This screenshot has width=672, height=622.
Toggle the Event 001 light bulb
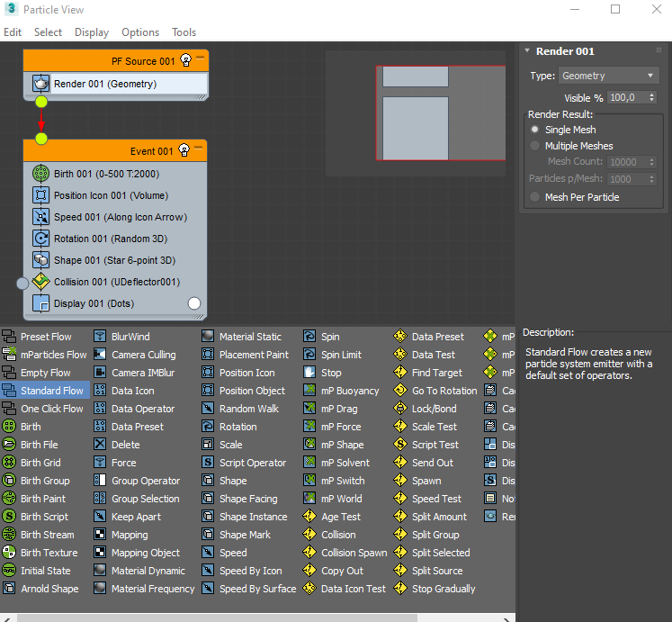coord(184,150)
